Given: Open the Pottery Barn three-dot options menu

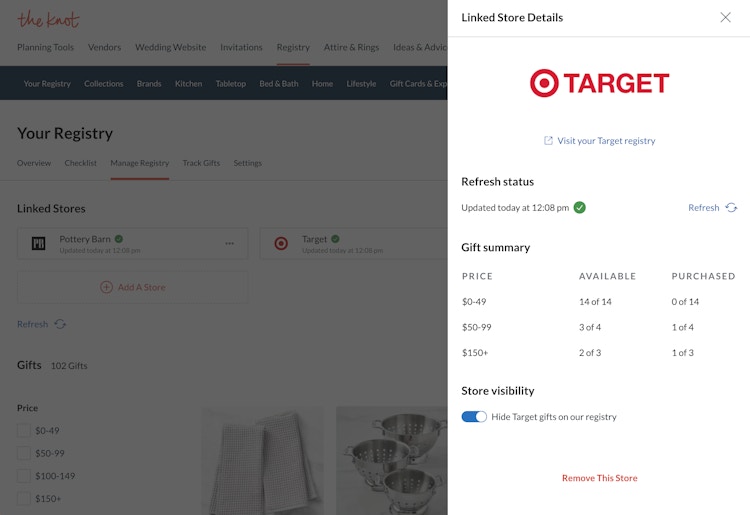Looking at the screenshot, I should coord(230,243).
